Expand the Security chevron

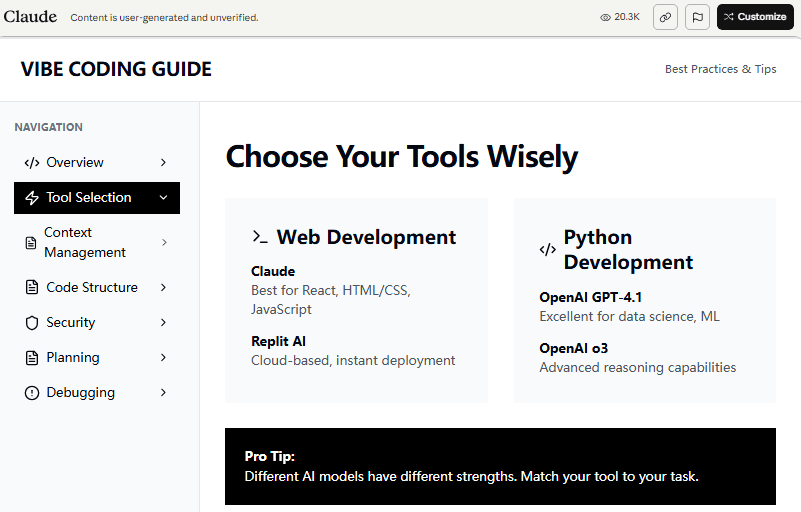point(163,322)
